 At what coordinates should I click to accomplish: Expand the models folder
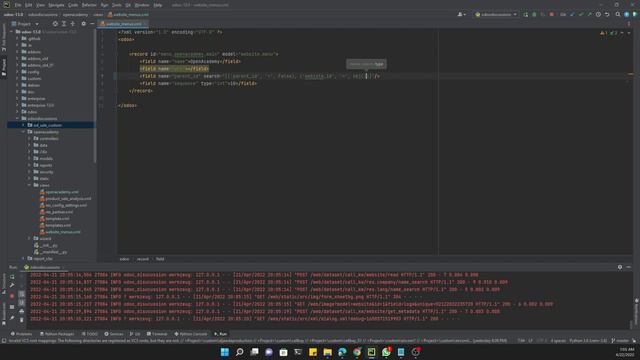pyautogui.click(x=29, y=158)
